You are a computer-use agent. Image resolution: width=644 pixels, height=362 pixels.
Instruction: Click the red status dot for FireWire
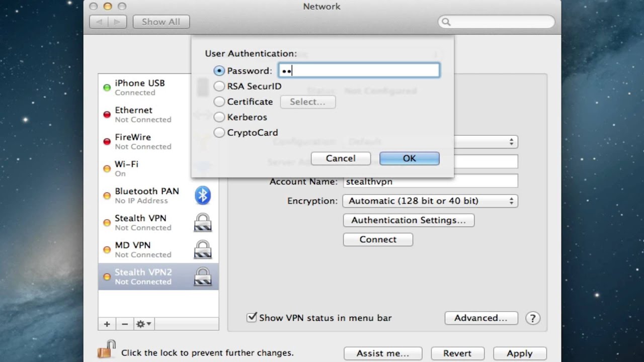[107, 142]
